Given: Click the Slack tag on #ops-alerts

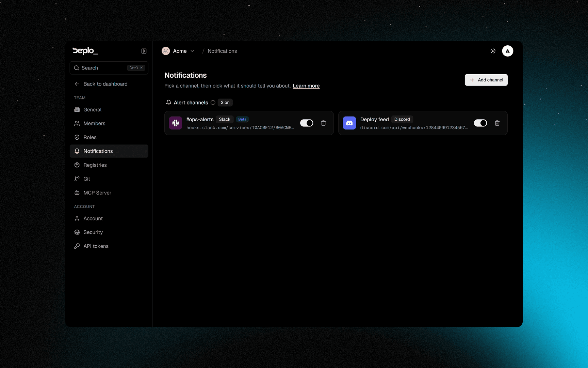Looking at the screenshot, I should pyautogui.click(x=225, y=119).
